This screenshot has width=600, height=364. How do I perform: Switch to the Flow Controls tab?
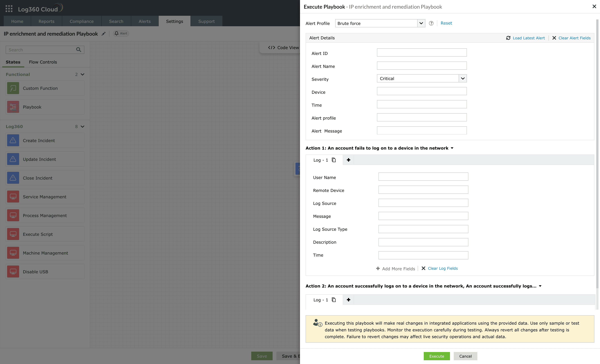[43, 62]
